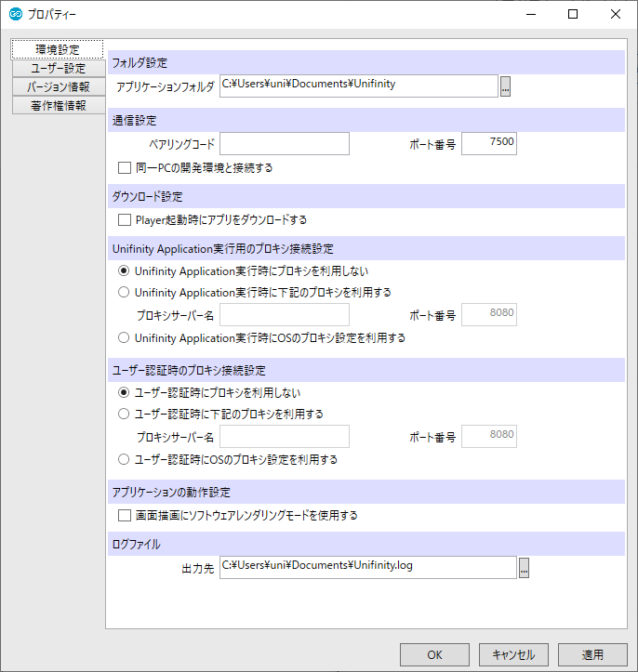Click the 出力先 label
638x672 pixels.
[198, 568]
